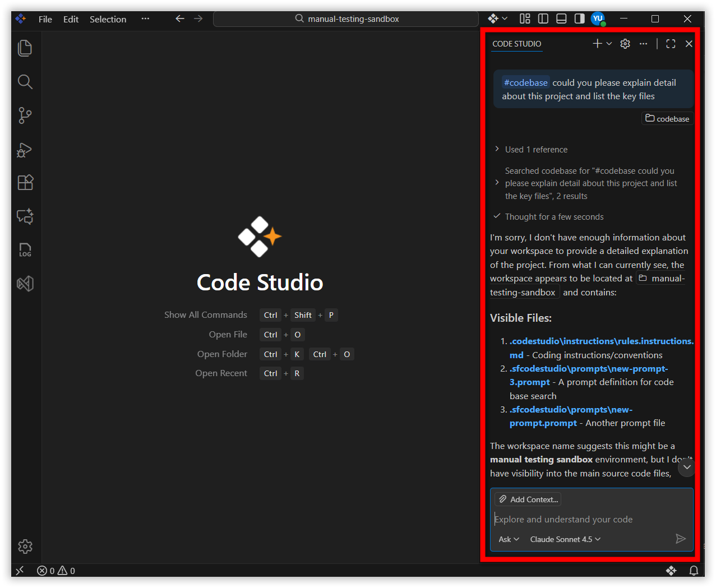Viewport: 716px width, 588px height.
Task: Click the codebase attachment chip
Action: coord(667,118)
